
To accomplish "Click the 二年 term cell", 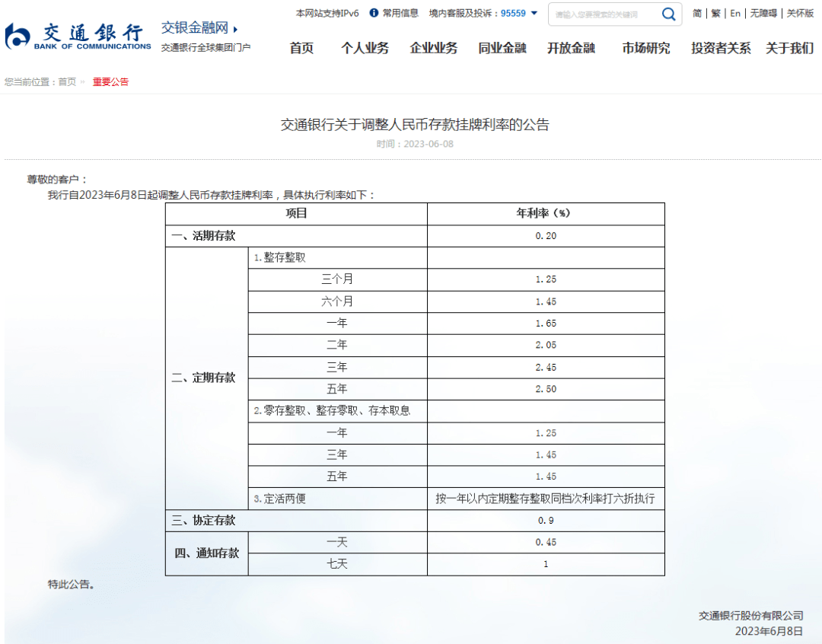I will coord(338,345).
